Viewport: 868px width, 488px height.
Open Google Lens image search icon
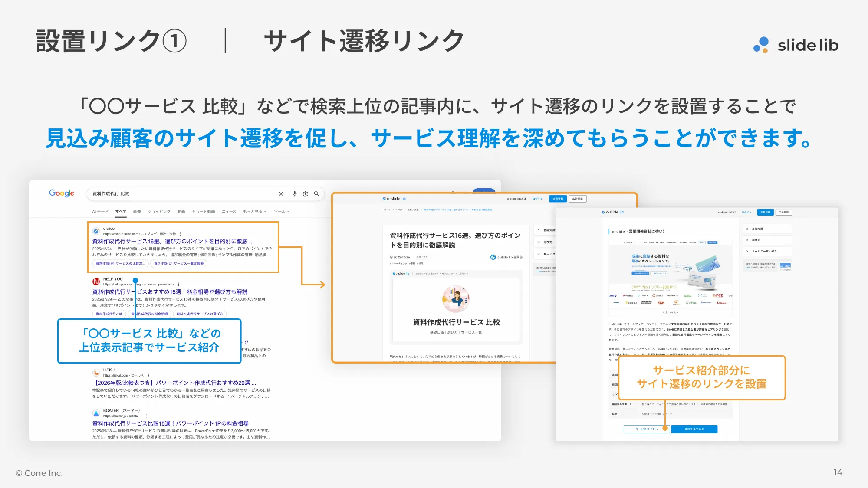(306, 194)
